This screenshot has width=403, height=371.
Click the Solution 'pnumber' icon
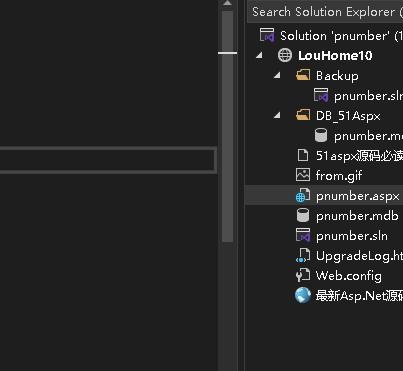point(267,35)
